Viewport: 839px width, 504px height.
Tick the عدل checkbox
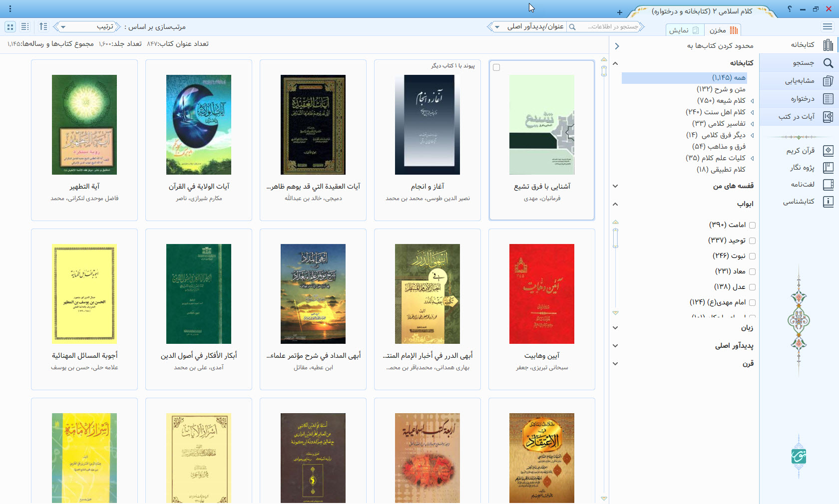pos(752,287)
